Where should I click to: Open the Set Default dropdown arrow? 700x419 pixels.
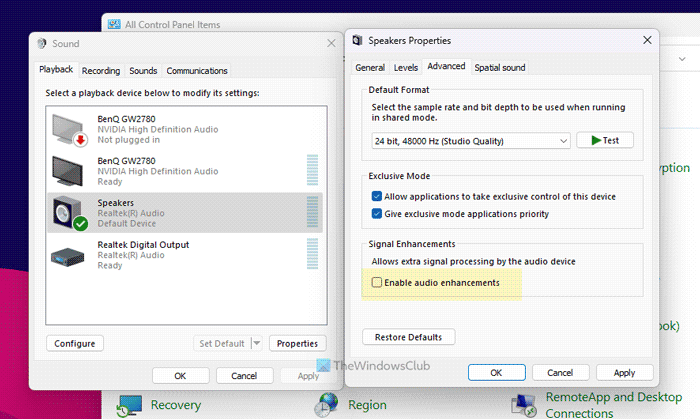tap(256, 343)
